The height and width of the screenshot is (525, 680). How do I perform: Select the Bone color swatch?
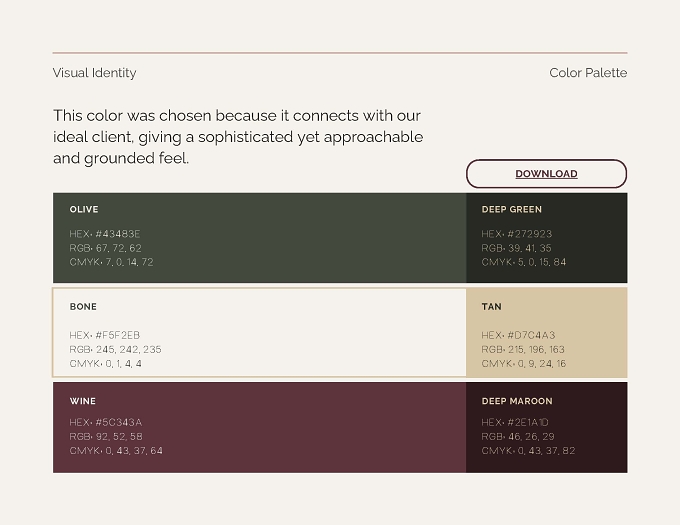click(259, 333)
